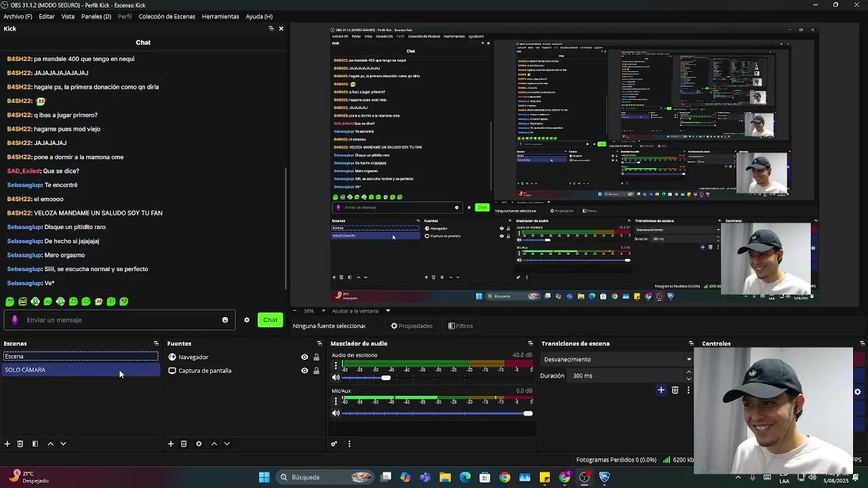868x488 pixels.
Task: Move scene down with the down arrow
Action: 63,444
